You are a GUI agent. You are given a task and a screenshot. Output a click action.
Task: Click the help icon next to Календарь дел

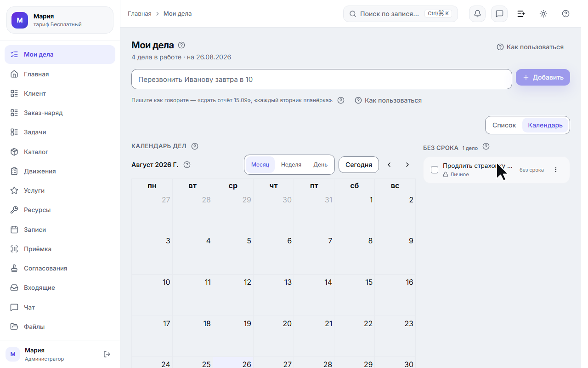195,146
